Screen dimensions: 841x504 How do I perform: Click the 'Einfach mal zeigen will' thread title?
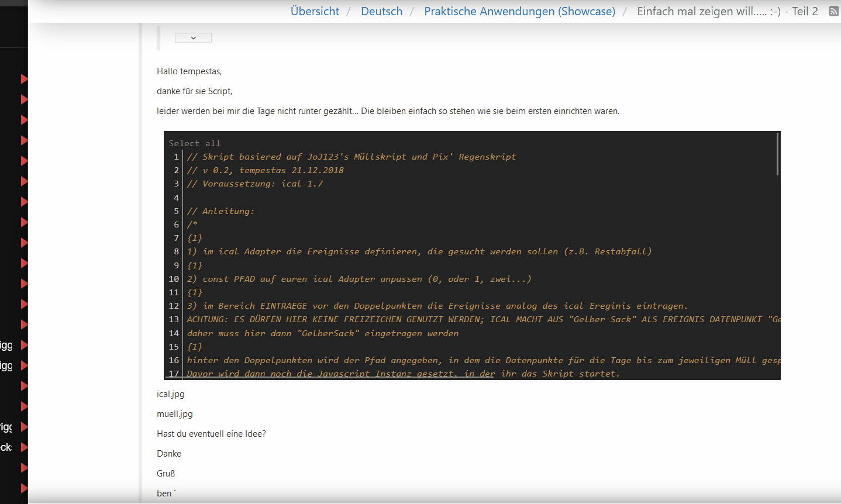pos(727,11)
